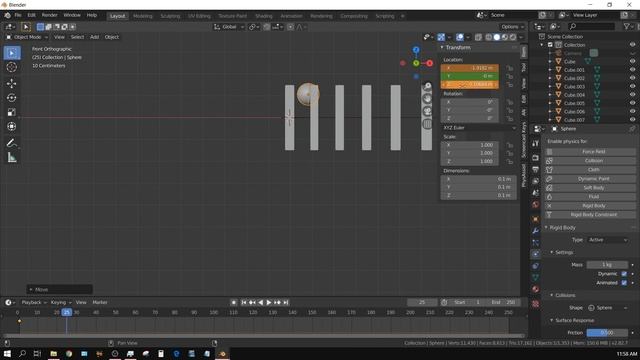Select the Scale tool
This screenshot has width=640, height=360.
pyautogui.click(x=12, y=112)
